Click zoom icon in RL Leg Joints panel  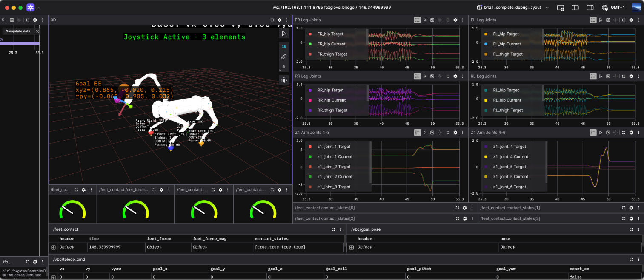(608, 76)
